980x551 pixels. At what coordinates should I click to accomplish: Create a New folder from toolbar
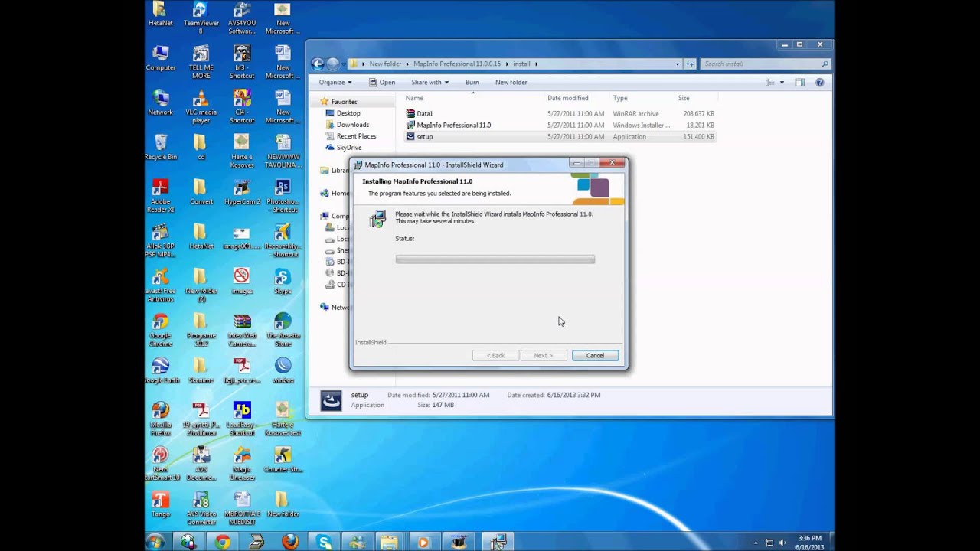tap(511, 82)
